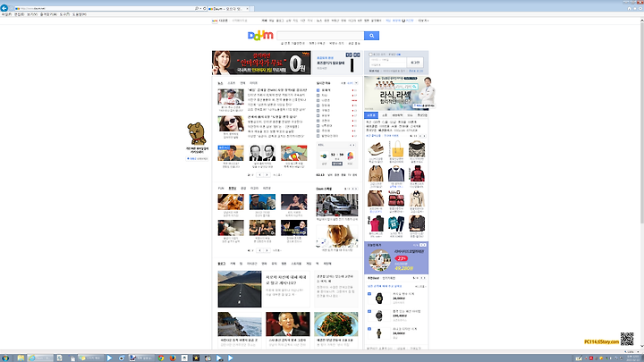644x362 pixels.
Task: Click the magnifier icon in the address bar
Action: [196, 8]
